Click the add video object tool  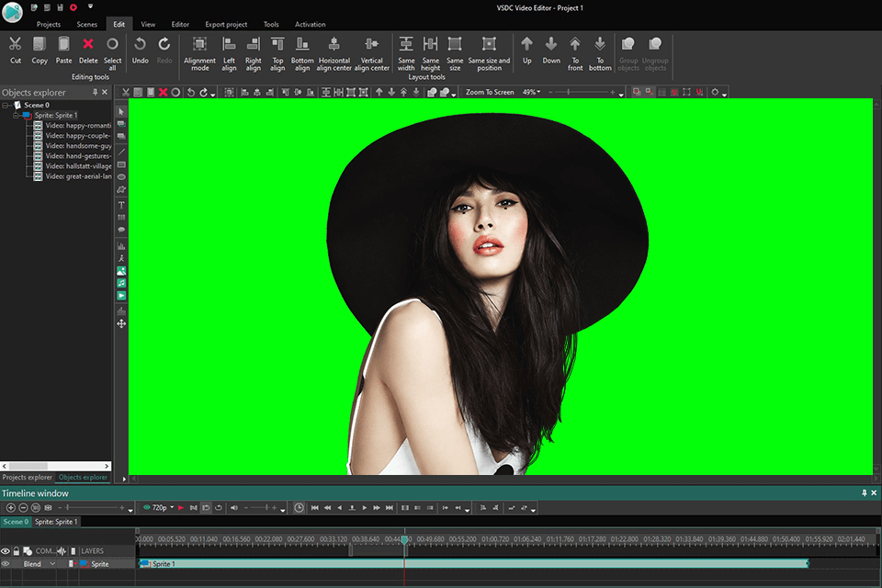pyautogui.click(x=121, y=296)
